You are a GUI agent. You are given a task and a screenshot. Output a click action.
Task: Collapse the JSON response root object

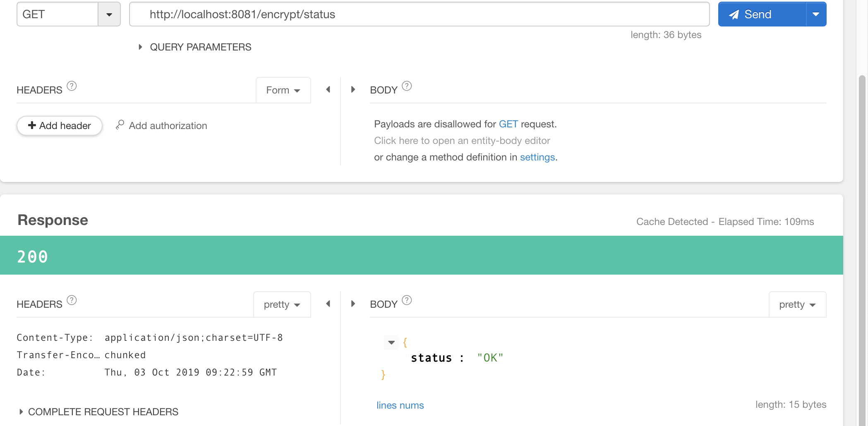[x=391, y=342]
